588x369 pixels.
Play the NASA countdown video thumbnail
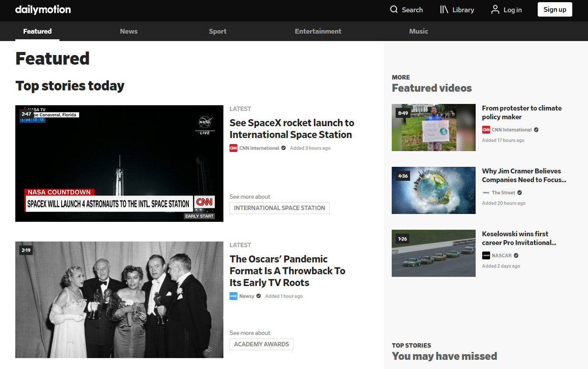[x=119, y=163]
